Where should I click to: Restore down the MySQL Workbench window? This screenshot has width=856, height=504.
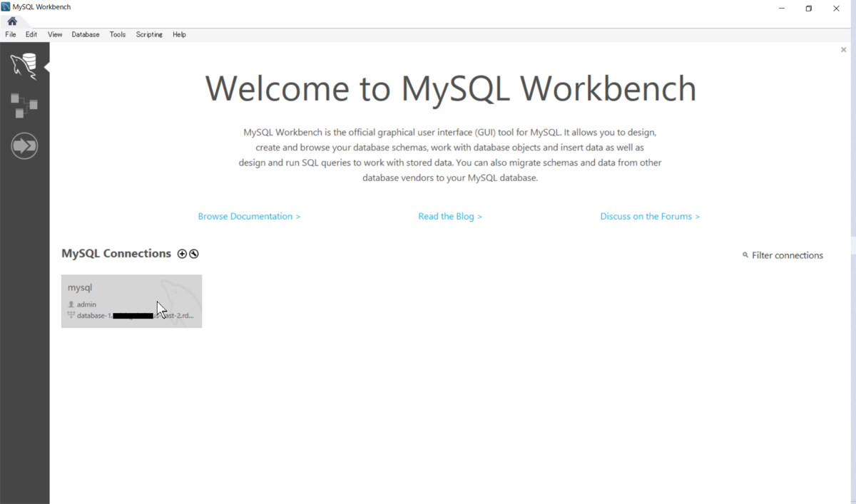pos(809,8)
